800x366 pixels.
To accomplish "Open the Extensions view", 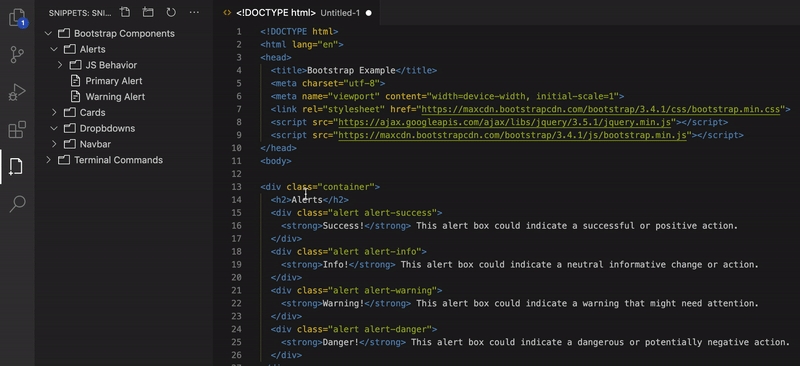I will click(17, 129).
